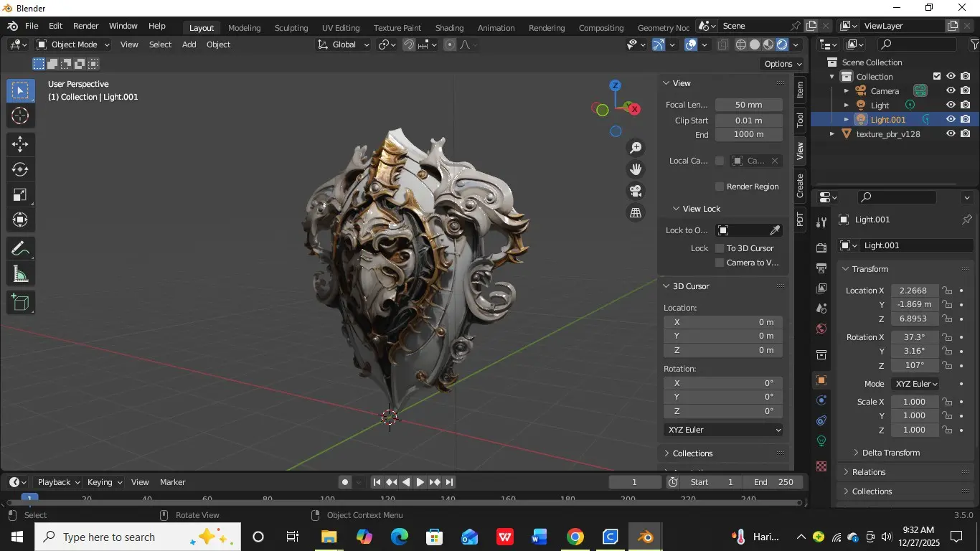Screen dimensions: 980x551
Task: Toggle camera view with camera icon
Action: (636, 191)
